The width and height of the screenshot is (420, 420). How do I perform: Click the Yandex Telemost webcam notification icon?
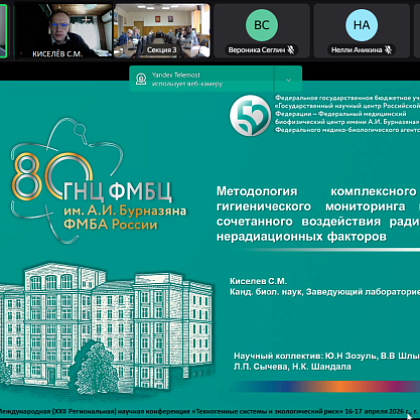141,79
